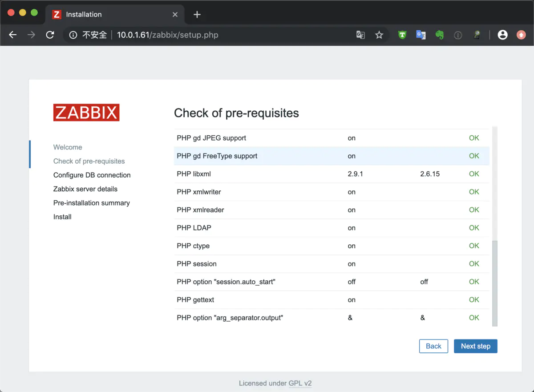Reload the setup.php page
Screen dimensions: 534x392
pyautogui.click(x=50, y=35)
